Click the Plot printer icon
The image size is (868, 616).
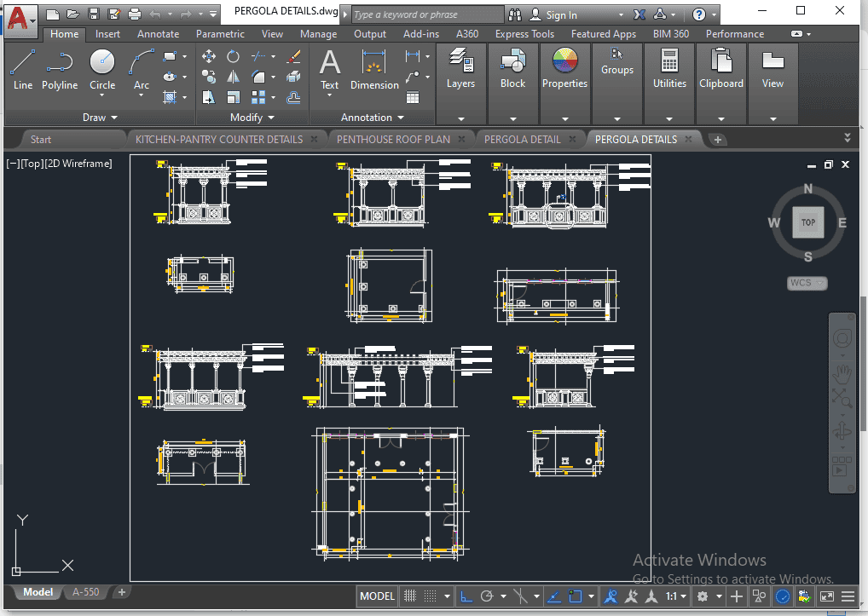pyautogui.click(x=135, y=14)
